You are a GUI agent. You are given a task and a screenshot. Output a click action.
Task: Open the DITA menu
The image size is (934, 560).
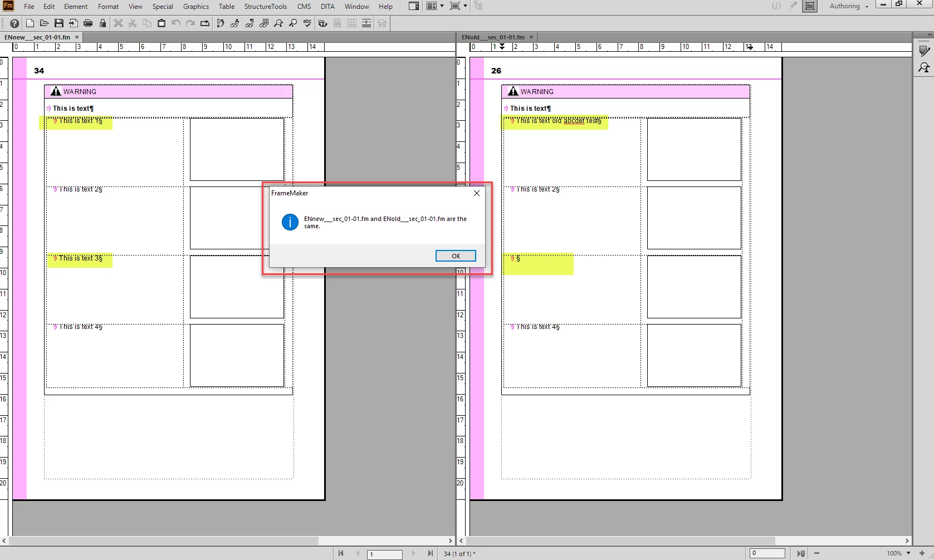327,7
